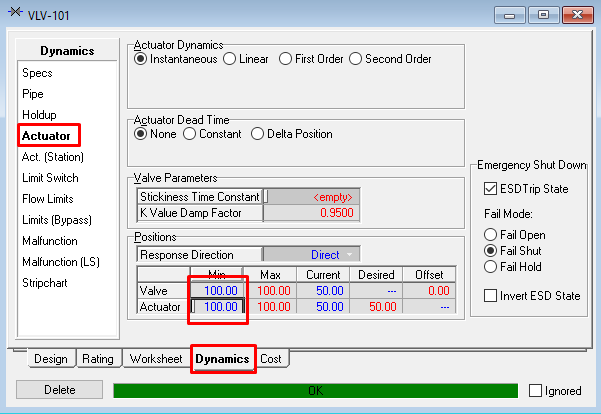Open the Actuator page
This screenshot has width=601, height=414.
[x=46, y=136]
